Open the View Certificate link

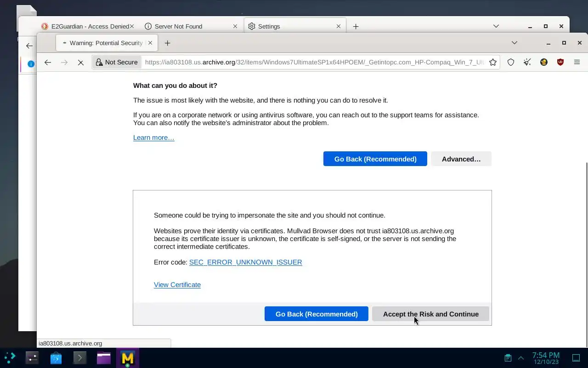coord(177,285)
